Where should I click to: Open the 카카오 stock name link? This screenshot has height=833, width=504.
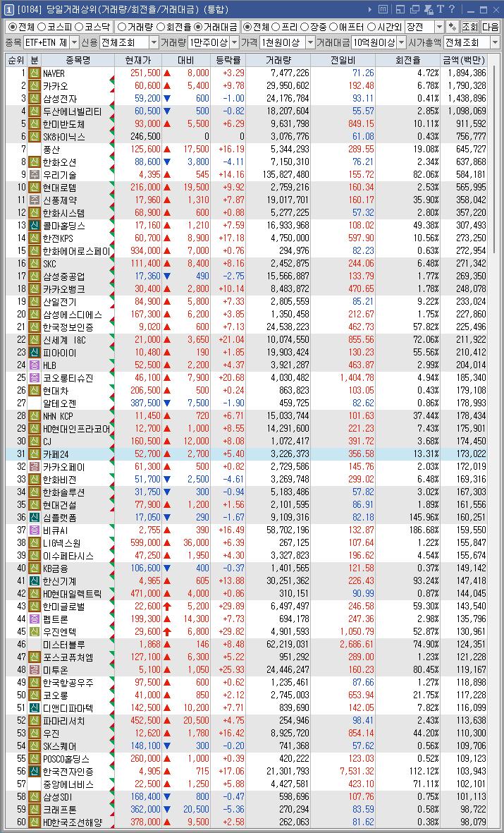(x=56, y=86)
